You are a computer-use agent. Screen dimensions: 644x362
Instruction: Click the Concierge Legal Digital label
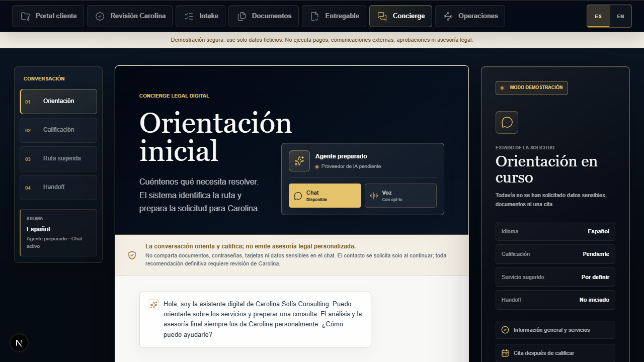[x=174, y=96]
